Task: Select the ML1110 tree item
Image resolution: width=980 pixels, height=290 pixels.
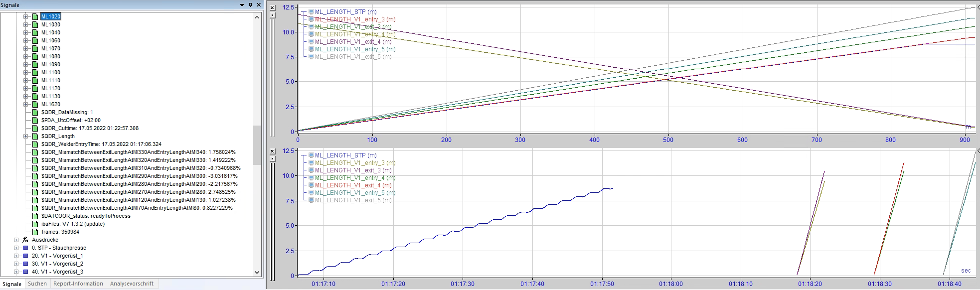Action: [51, 80]
